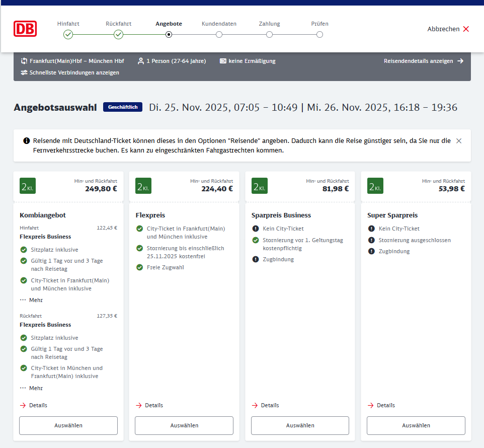Viewport: 484px width, 448px height.
Task: Click the Prüfen step label
Action: coord(319,24)
